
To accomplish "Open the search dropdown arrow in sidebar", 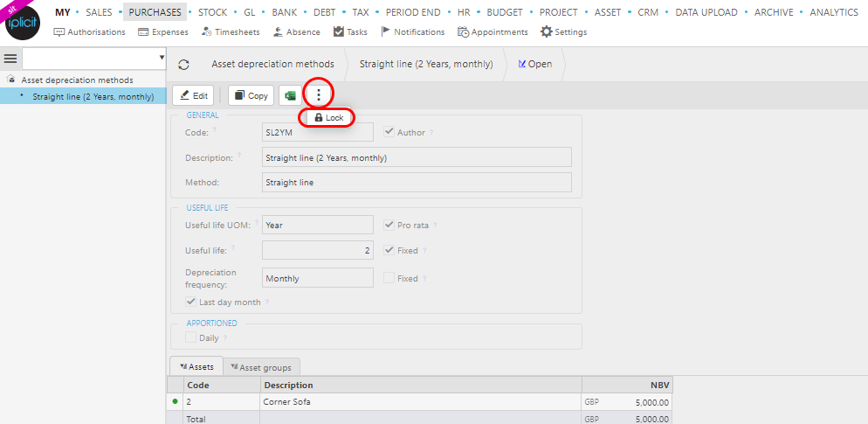I will pos(162,58).
